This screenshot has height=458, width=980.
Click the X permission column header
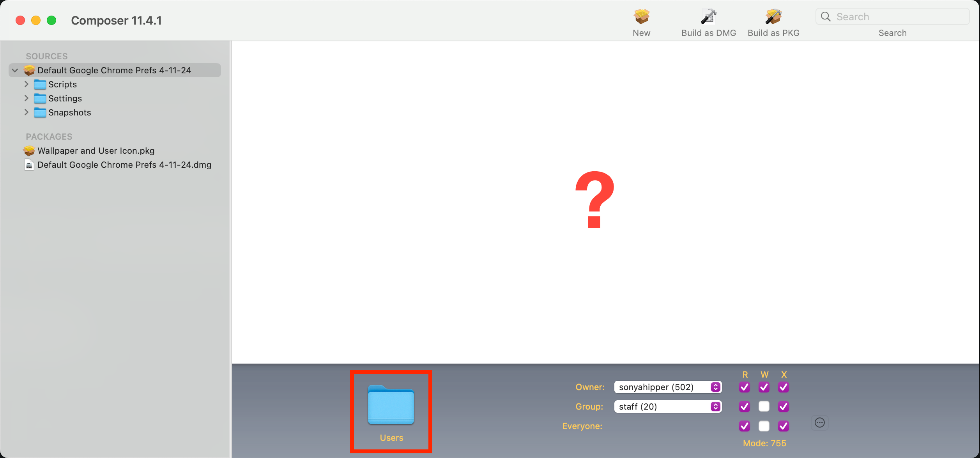pos(784,375)
